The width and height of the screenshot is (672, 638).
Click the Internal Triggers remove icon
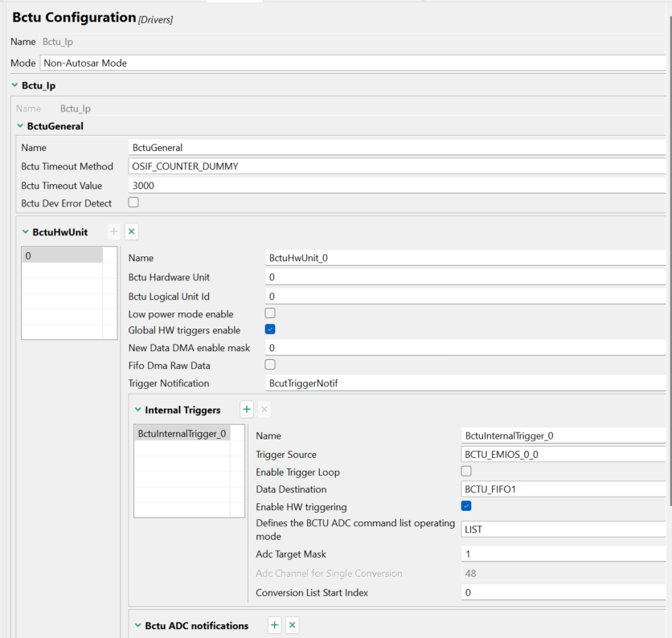tap(264, 410)
